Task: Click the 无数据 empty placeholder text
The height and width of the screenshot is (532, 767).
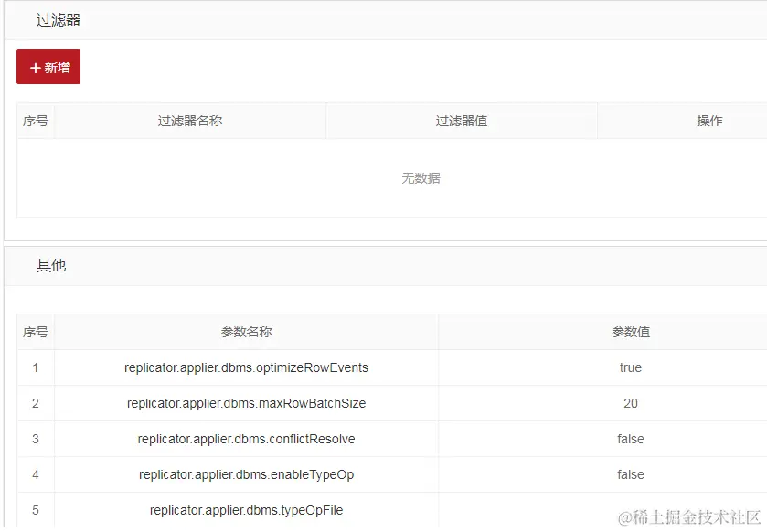Action: point(421,178)
